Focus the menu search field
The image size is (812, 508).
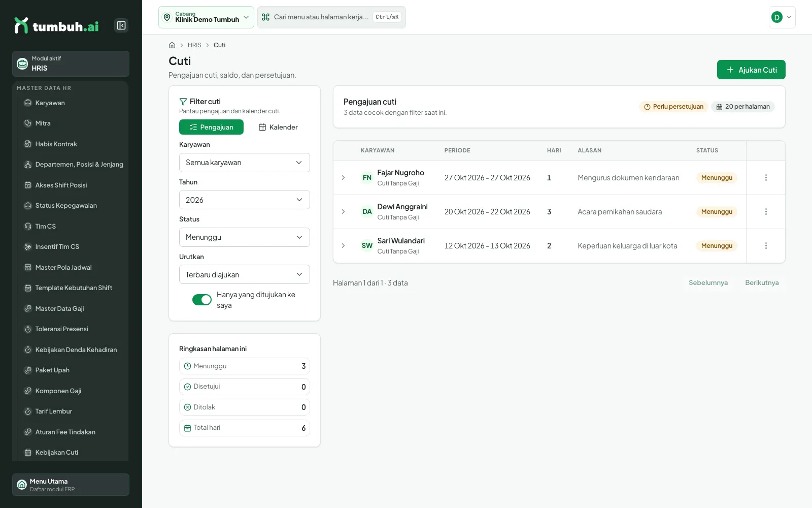point(331,17)
